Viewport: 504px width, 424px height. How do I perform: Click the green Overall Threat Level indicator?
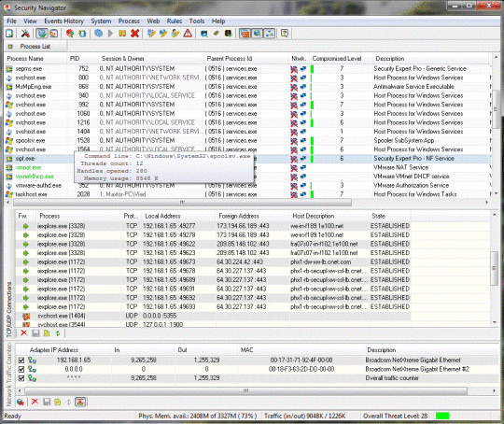(442, 416)
